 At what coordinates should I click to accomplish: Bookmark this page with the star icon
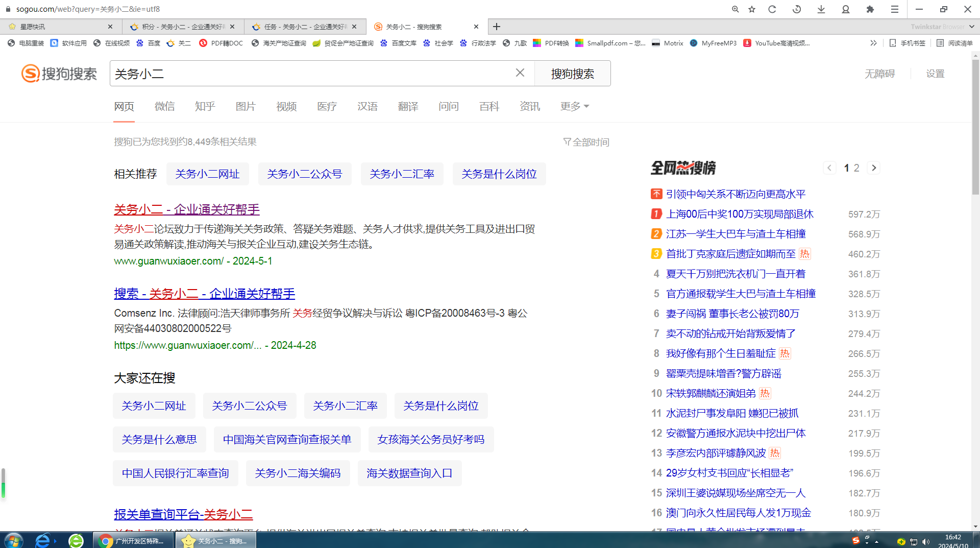pos(752,9)
